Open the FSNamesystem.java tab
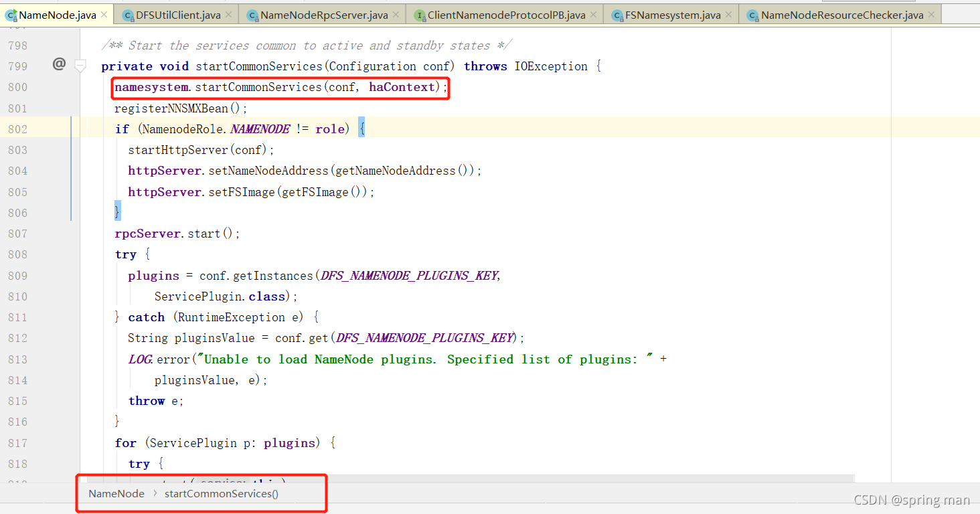 click(672, 15)
